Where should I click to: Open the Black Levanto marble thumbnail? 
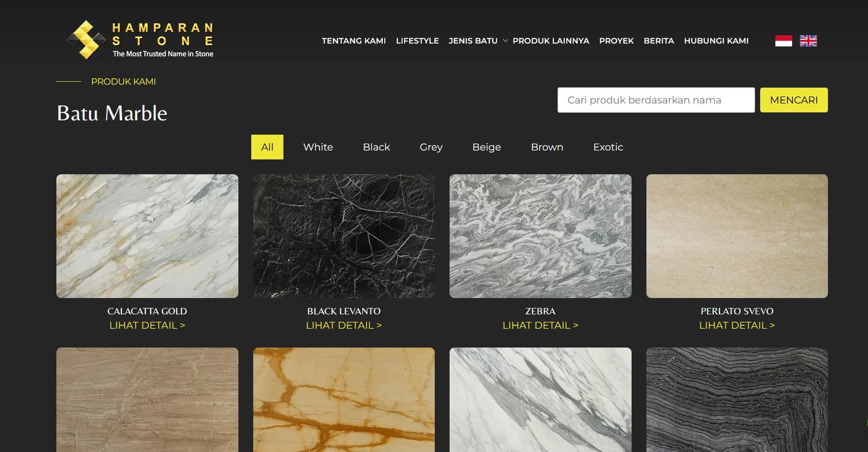(x=344, y=236)
